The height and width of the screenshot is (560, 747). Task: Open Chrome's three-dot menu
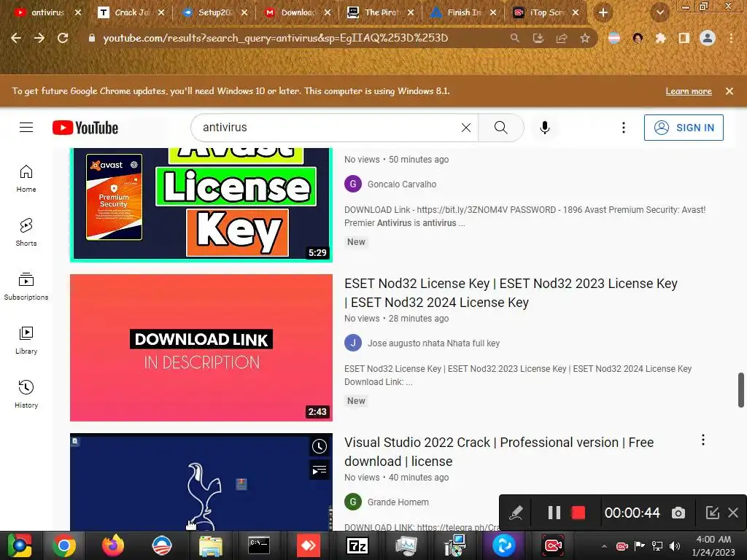pyautogui.click(x=731, y=38)
